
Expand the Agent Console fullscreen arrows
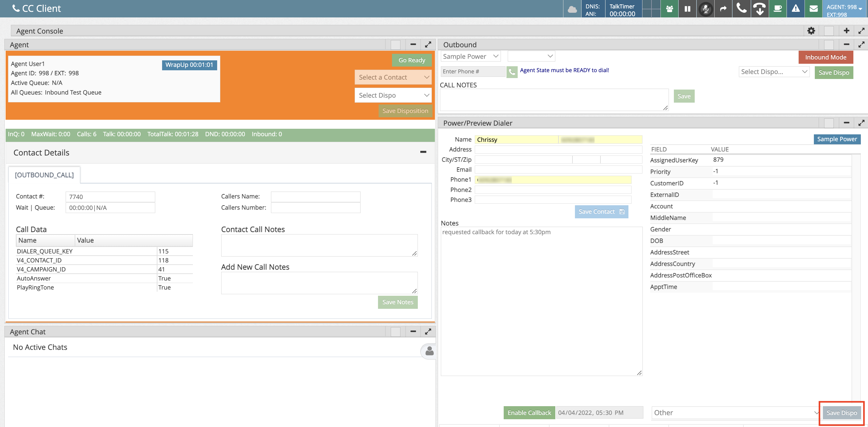[x=861, y=31]
